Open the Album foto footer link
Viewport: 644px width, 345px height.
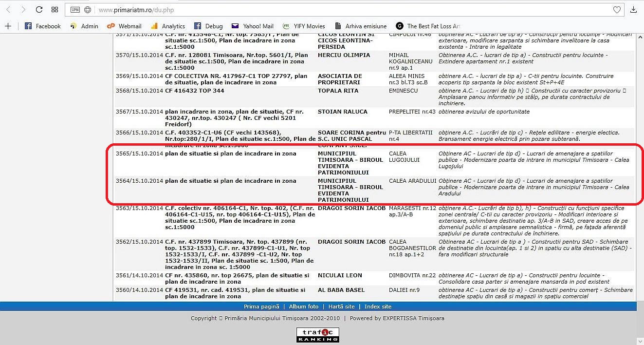click(304, 307)
